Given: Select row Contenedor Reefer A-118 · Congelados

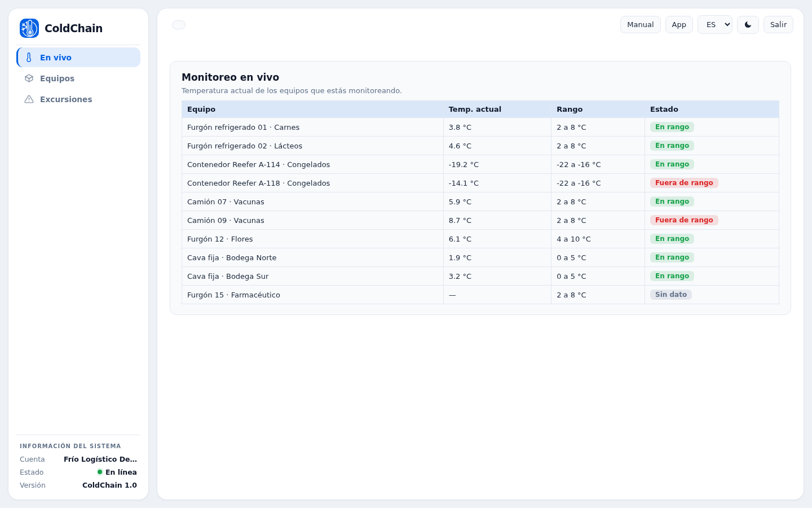Looking at the screenshot, I should (x=480, y=183).
